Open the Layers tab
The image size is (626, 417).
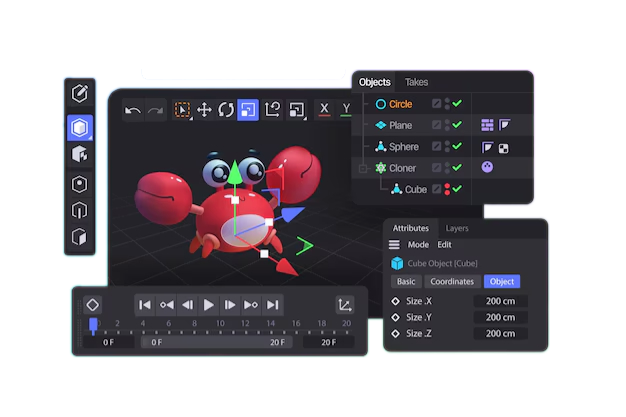pyautogui.click(x=457, y=228)
